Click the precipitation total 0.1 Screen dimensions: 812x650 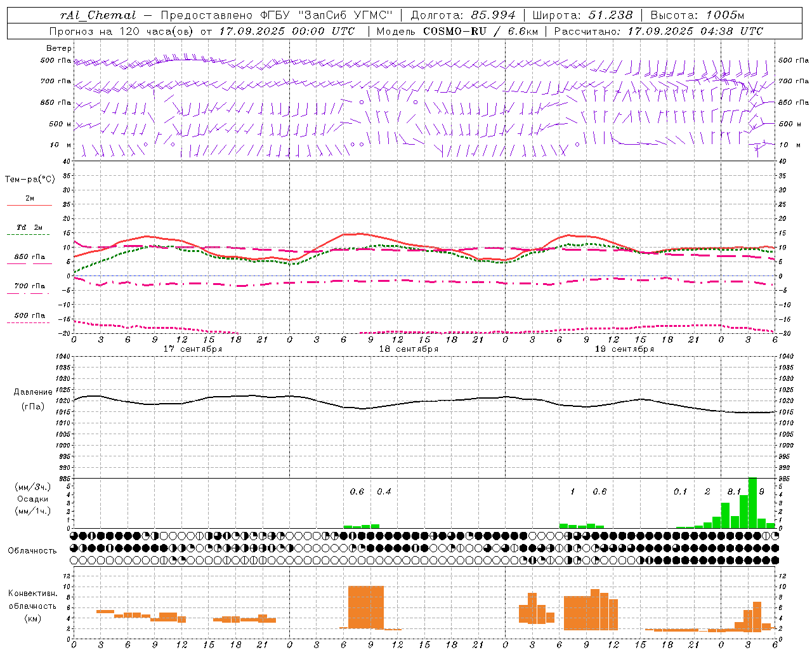tap(680, 491)
